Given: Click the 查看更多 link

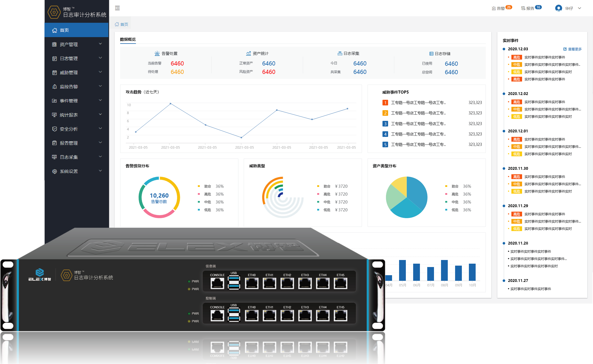Looking at the screenshot, I should coord(574,49).
